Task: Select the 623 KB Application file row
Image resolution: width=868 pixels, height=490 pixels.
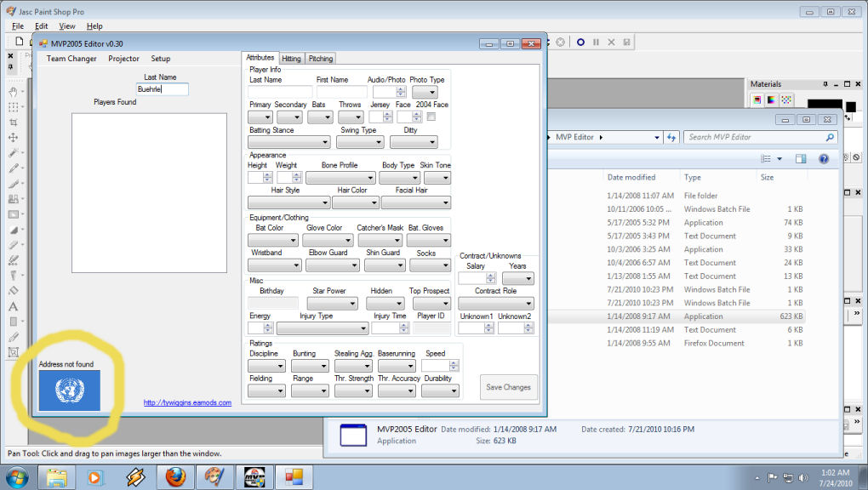Action: click(x=677, y=316)
